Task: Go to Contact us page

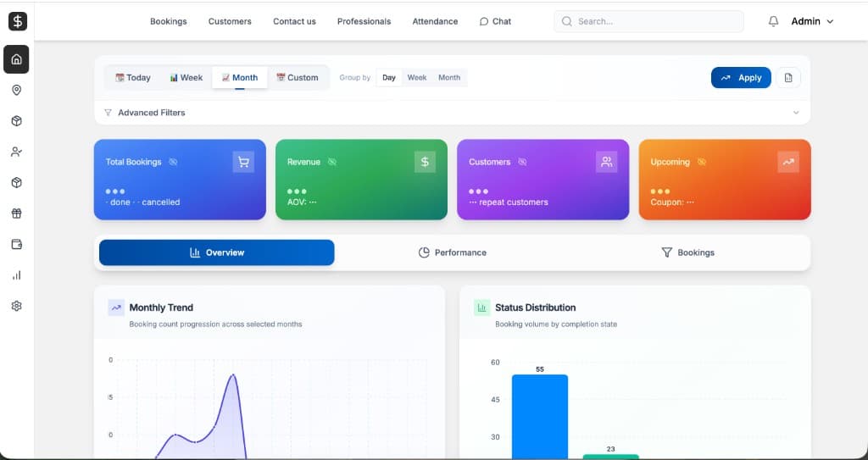Action: (x=294, y=21)
